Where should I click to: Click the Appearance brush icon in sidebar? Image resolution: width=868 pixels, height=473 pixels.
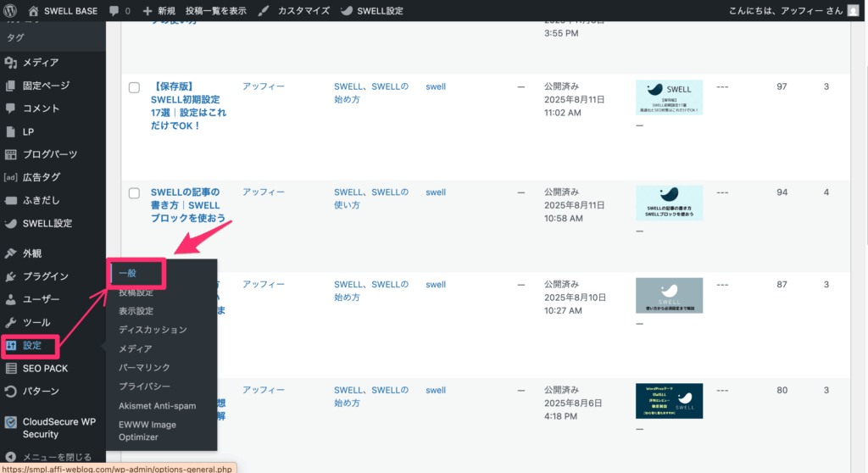coord(11,253)
